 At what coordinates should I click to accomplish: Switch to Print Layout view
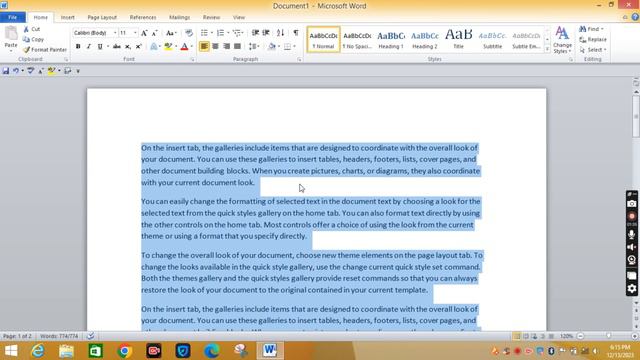[x=517, y=336]
